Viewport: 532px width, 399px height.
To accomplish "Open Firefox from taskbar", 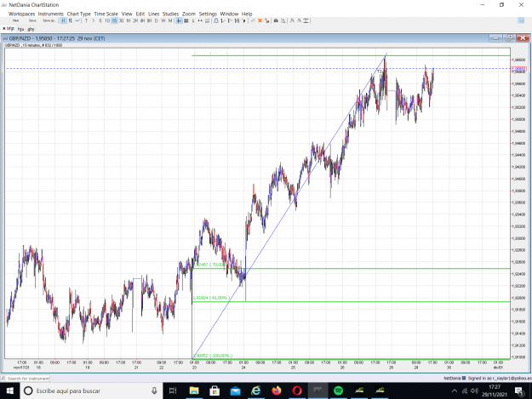I will tap(277, 390).
